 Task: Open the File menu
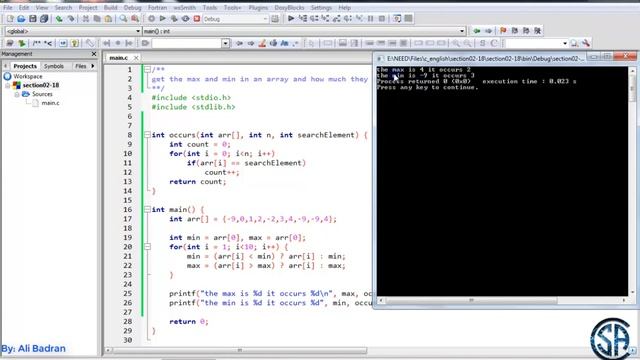coord(7,7)
